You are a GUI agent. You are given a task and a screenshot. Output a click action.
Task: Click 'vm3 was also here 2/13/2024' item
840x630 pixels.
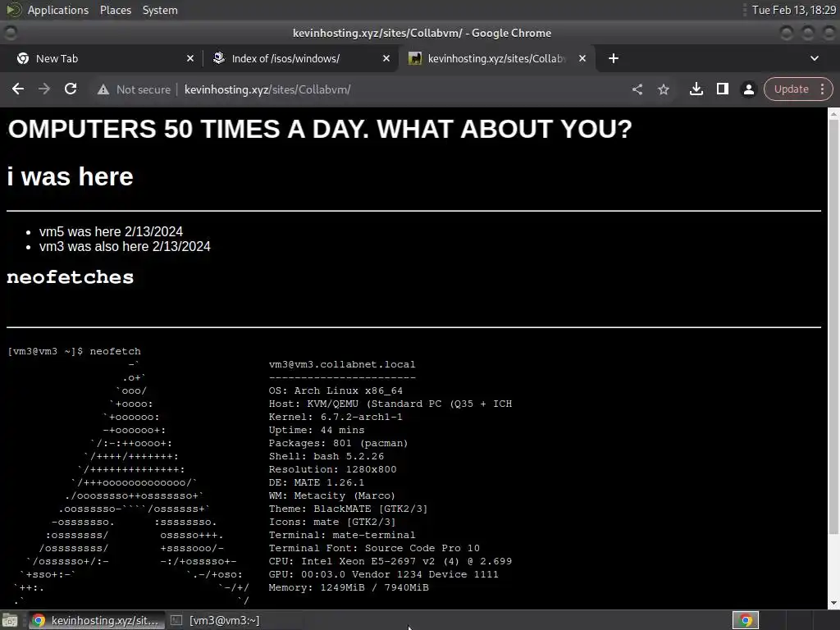[x=125, y=246]
